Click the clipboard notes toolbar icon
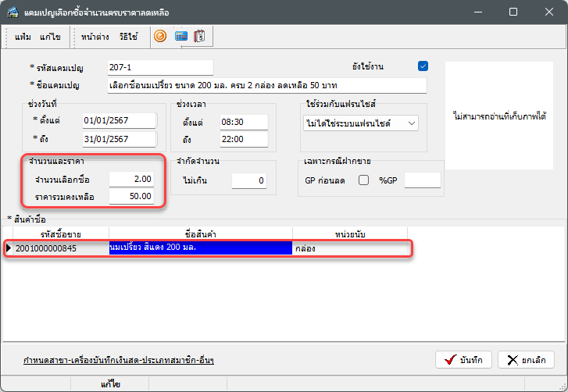The height and width of the screenshot is (392, 568). (x=200, y=36)
